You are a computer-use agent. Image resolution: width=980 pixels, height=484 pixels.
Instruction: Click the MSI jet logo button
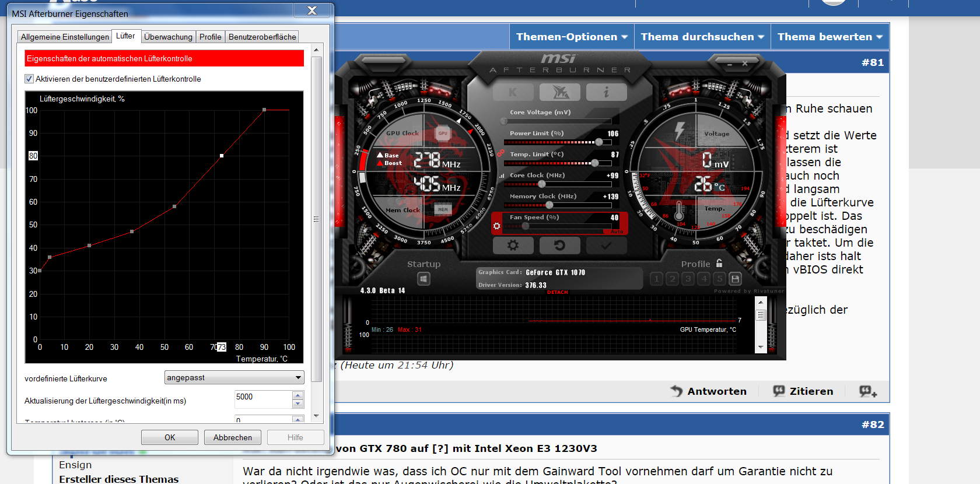click(560, 92)
